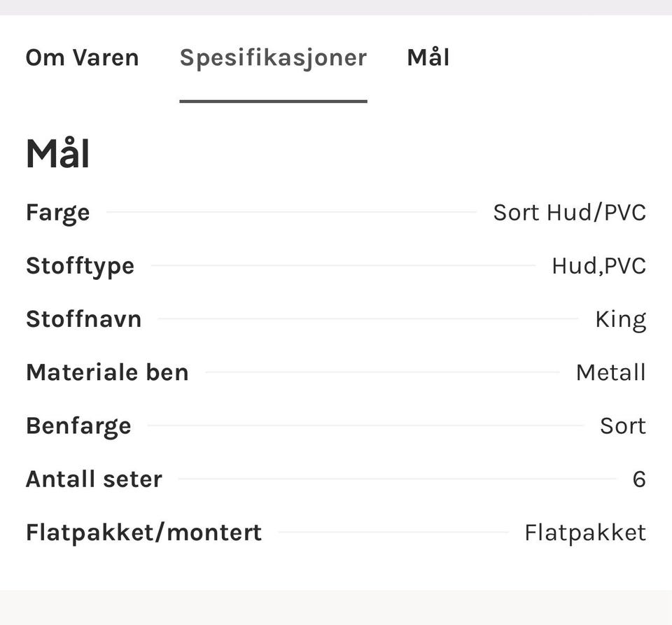Click the Farge row label
The height and width of the screenshot is (625, 672).
click(58, 212)
